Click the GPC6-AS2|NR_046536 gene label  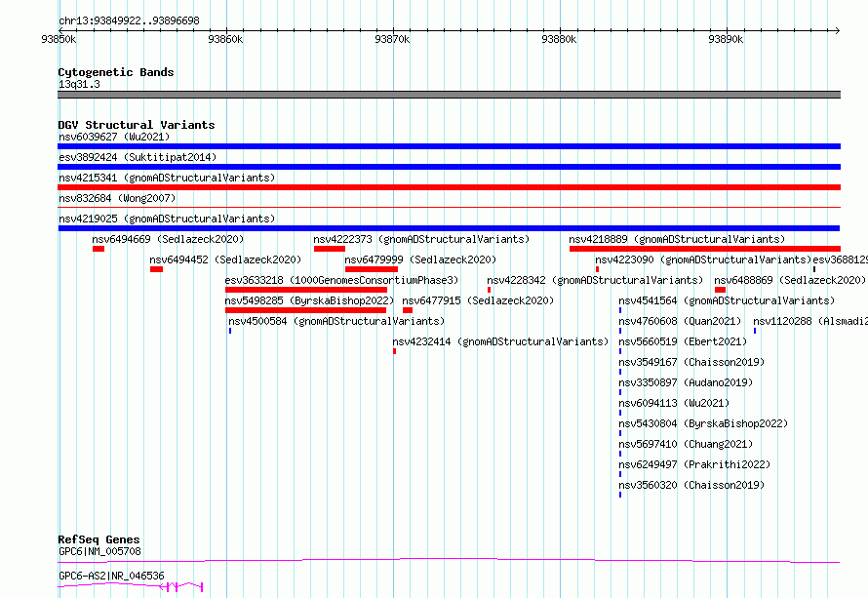click(x=111, y=576)
